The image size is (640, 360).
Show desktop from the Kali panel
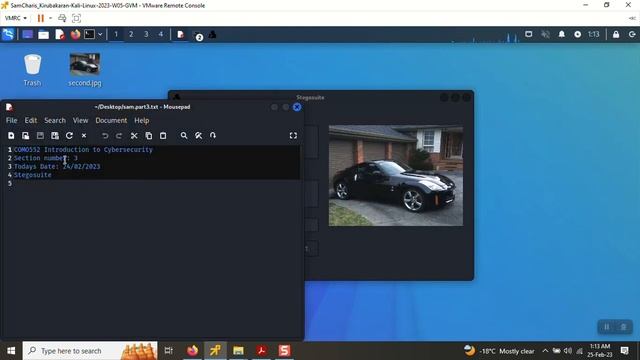click(28, 35)
